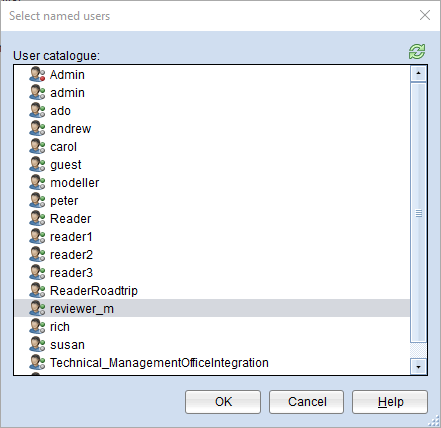
Task: Confirm selection with the OK button
Action: pos(223,402)
